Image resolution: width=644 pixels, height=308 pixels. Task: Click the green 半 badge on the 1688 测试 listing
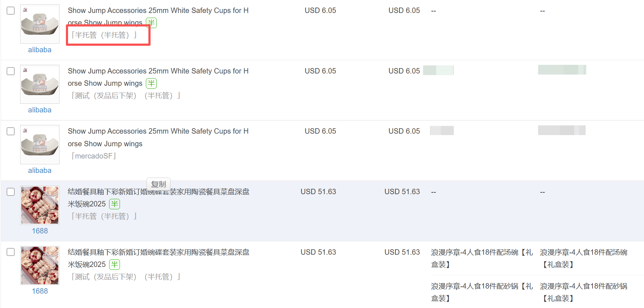tap(115, 264)
